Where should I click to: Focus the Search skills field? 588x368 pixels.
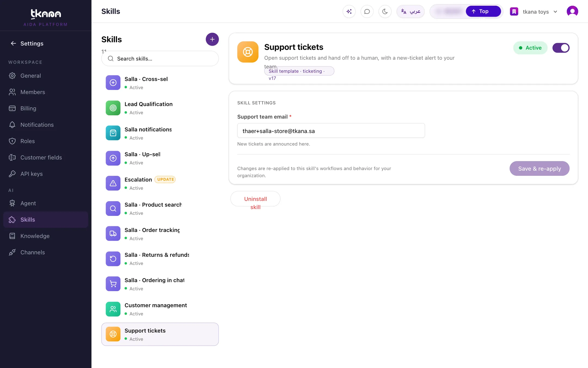tap(160, 59)
